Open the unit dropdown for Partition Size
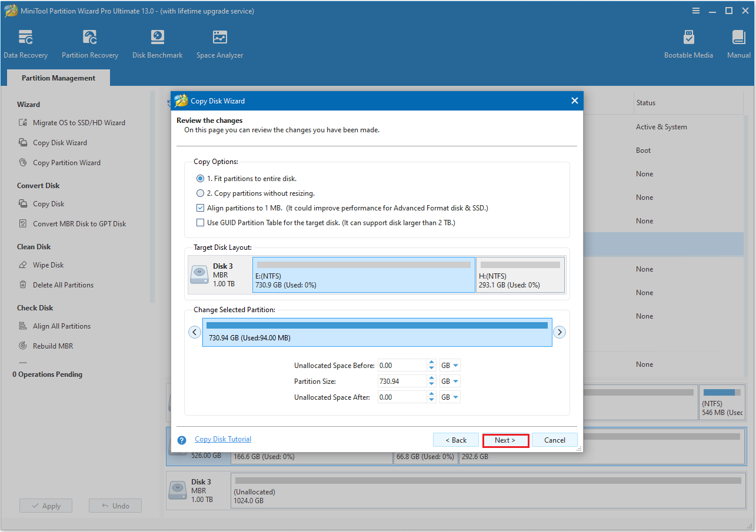 (x=449, y=380)
